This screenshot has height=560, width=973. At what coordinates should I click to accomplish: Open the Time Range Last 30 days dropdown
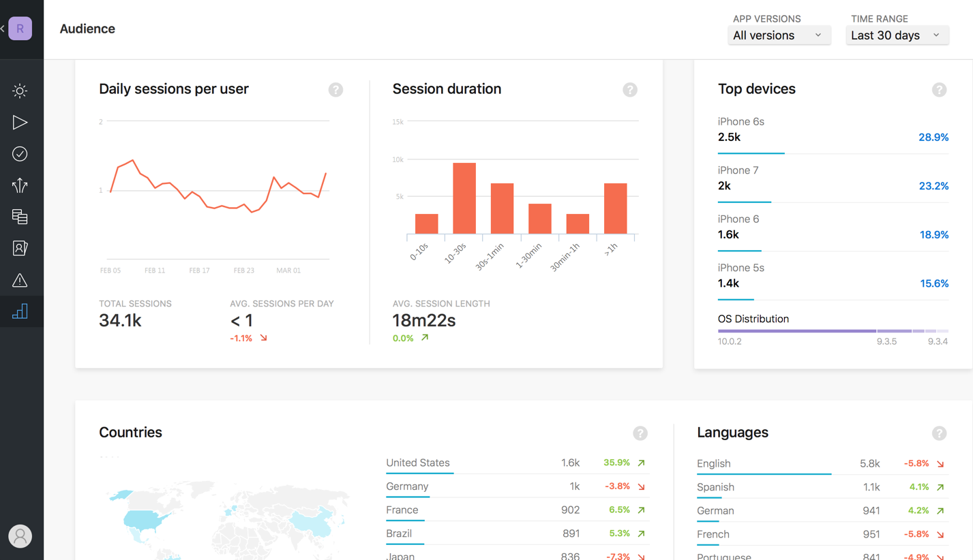[x=897, y=35]
